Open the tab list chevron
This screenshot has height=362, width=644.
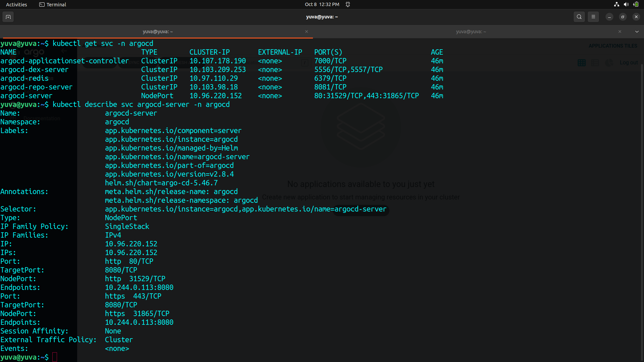637,32
